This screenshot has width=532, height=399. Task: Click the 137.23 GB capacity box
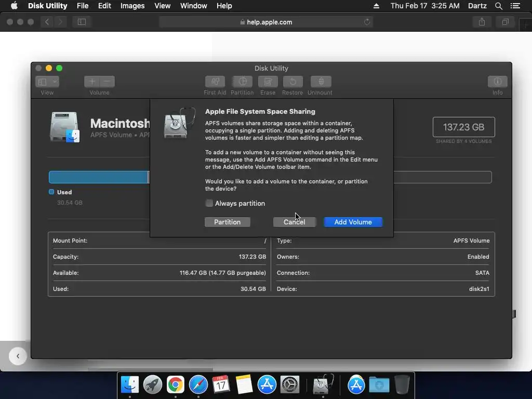tap(463, 127)
